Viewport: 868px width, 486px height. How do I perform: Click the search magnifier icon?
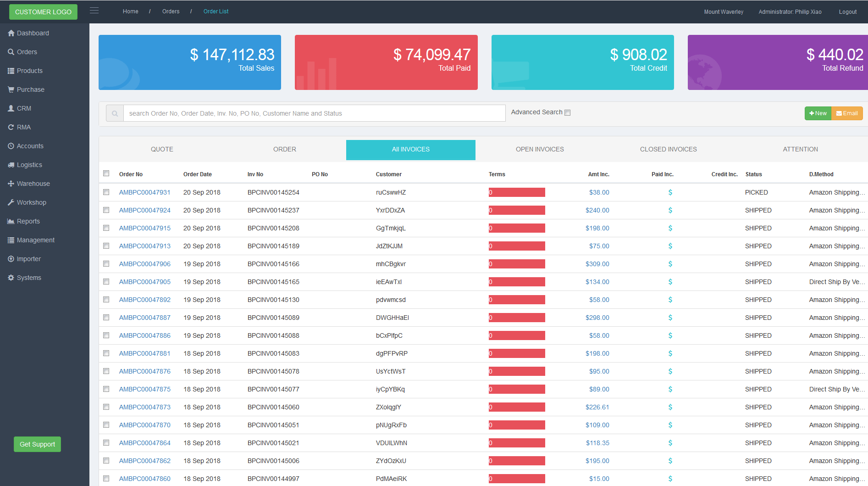tap(115, 113)
